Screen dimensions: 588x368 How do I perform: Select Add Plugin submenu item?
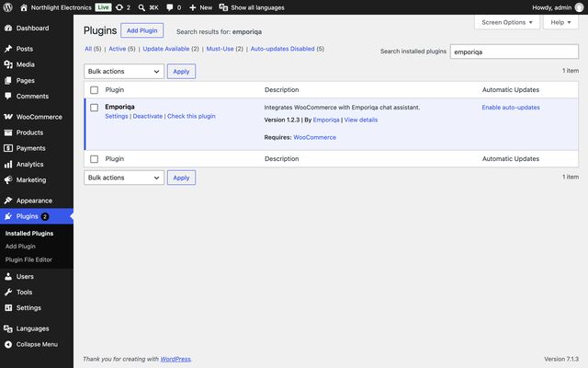tap(20, 247)
